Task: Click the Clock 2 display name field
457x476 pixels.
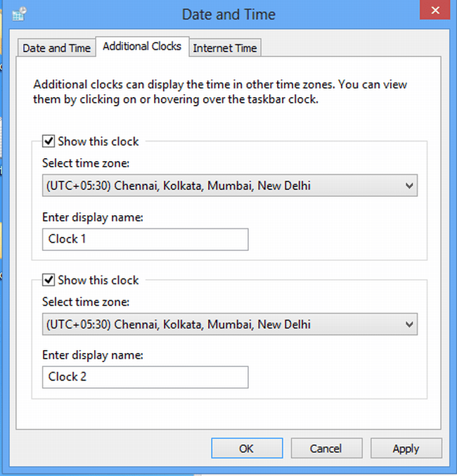Action: coord(145,377)
